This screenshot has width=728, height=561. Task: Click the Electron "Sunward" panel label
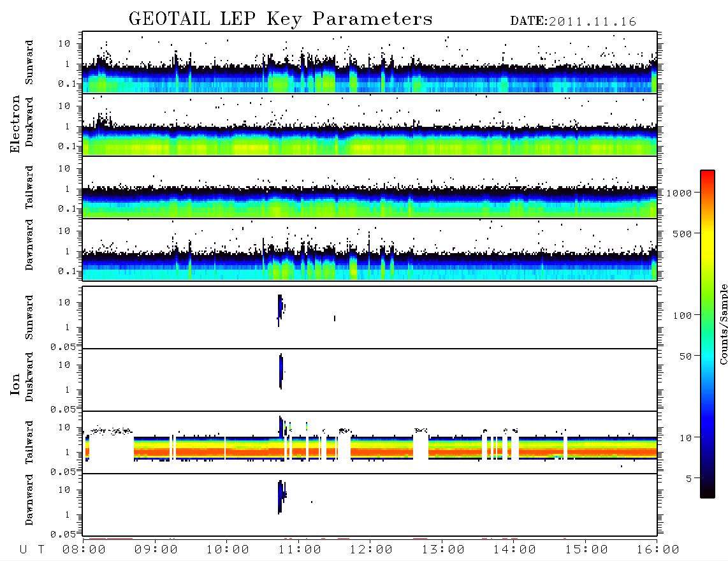click(29, 62)
